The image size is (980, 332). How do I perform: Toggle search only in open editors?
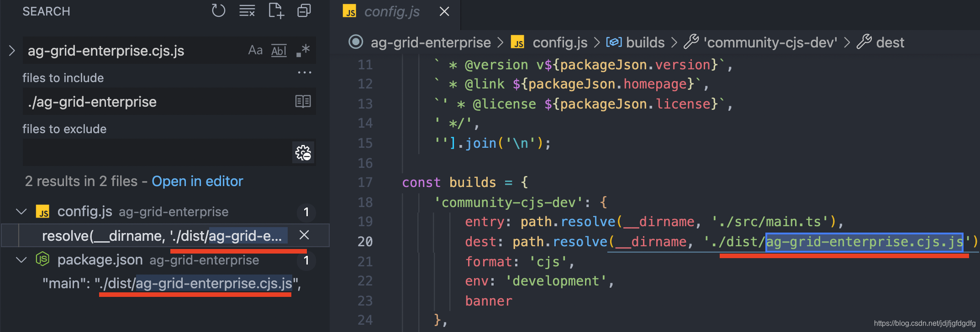(x=303, y=101)
